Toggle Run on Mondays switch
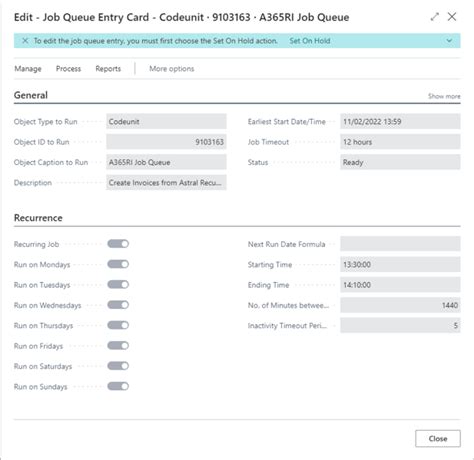Viewport: 474px width, 460px height. point(118,264)
